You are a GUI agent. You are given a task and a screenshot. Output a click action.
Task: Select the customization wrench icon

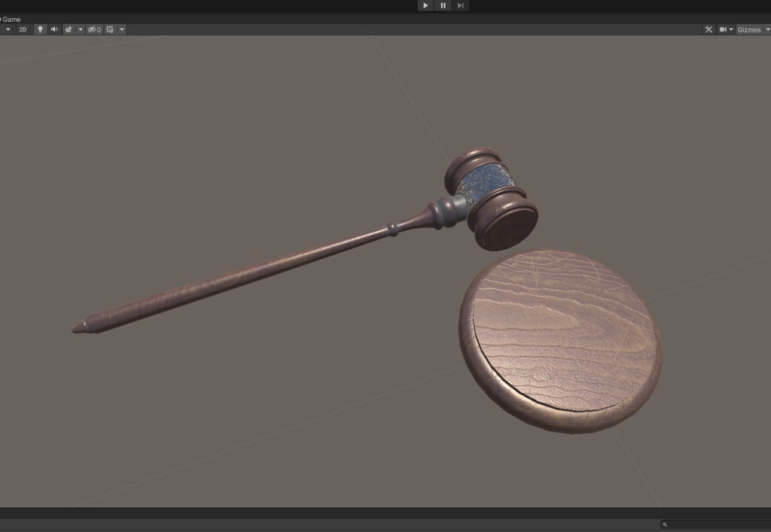tap(709, 29)
